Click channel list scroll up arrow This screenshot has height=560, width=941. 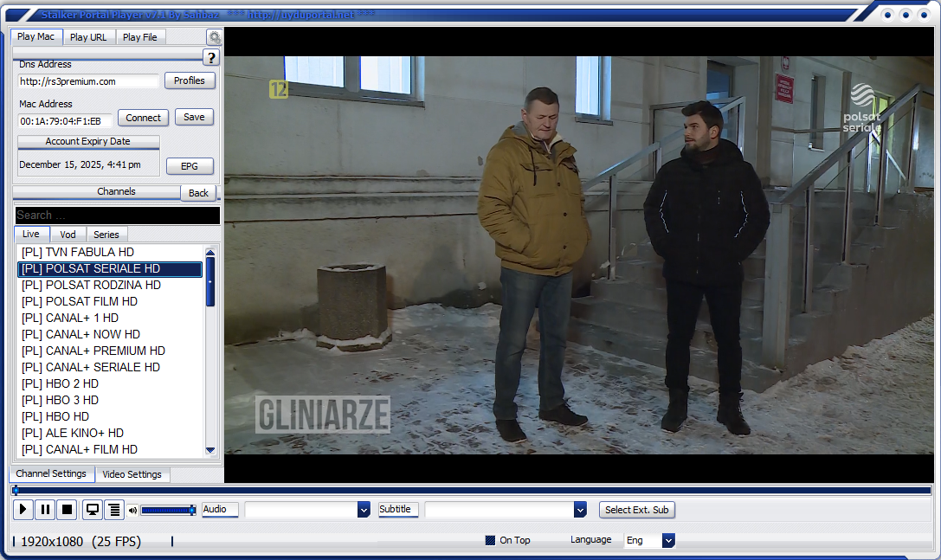point(210,252)
